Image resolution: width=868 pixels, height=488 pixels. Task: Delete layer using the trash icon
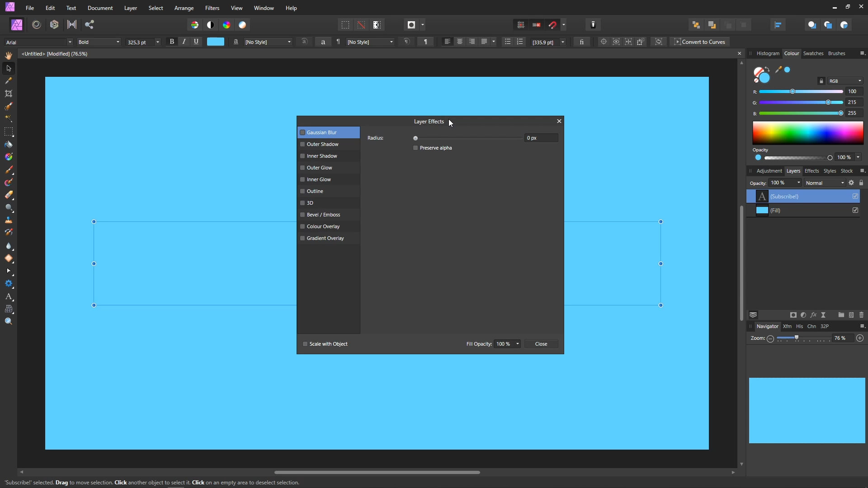pos(861,315)
